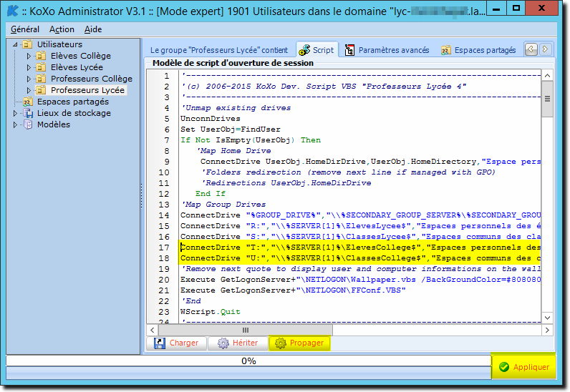This screenshot has width=570, height=392.
Task: Click the Utilisateurs folder icon
Action: click(x=28, y=44)
